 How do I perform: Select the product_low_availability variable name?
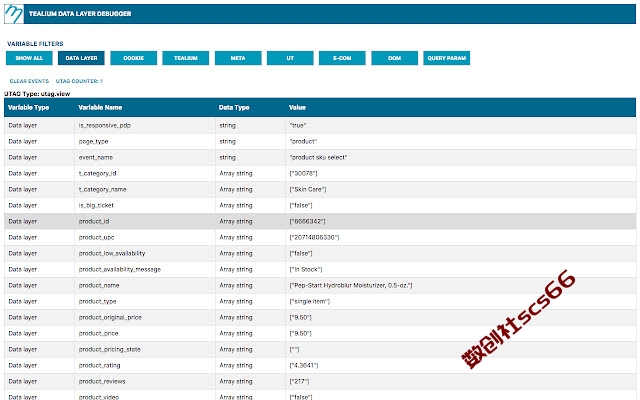[112, 253]
